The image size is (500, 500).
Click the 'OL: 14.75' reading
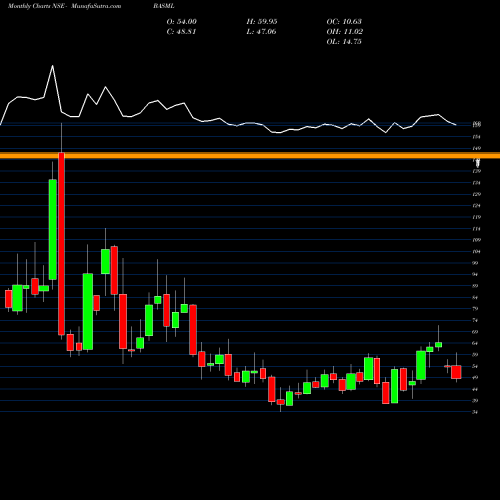tap(344, 42)
